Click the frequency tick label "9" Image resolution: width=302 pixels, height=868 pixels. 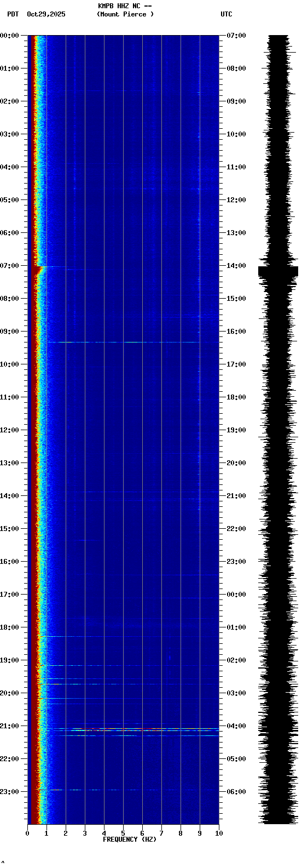tap(200, 833)
